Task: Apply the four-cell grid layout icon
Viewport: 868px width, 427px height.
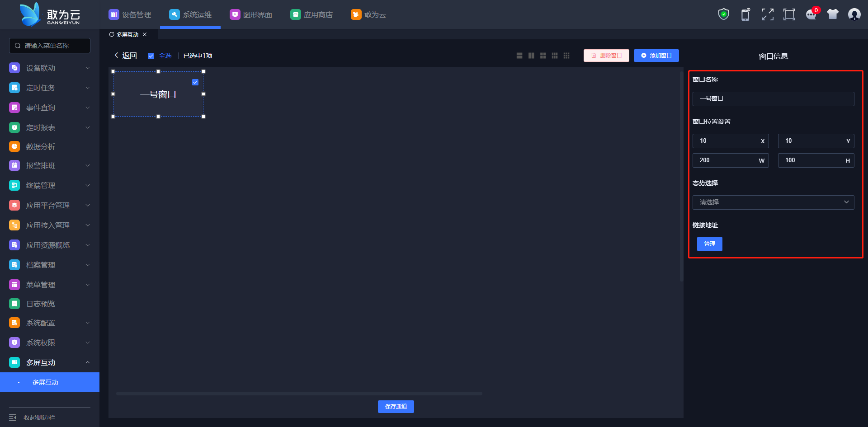Action: (x=543, y=56)
